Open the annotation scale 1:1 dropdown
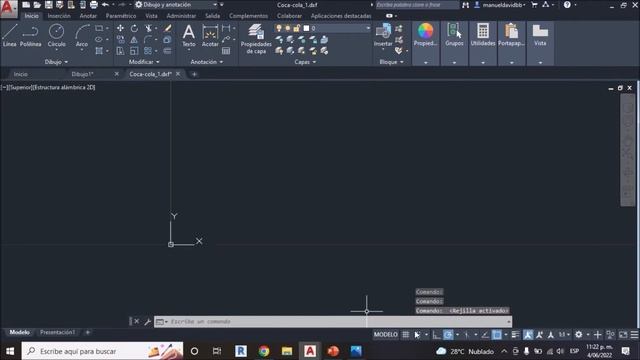This screenshot has height=360, width=640. (564, 335)
